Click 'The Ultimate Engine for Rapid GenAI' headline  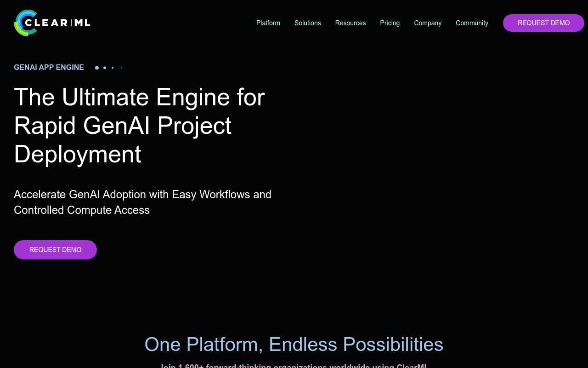pyautogui.click(x=139, y=125)
